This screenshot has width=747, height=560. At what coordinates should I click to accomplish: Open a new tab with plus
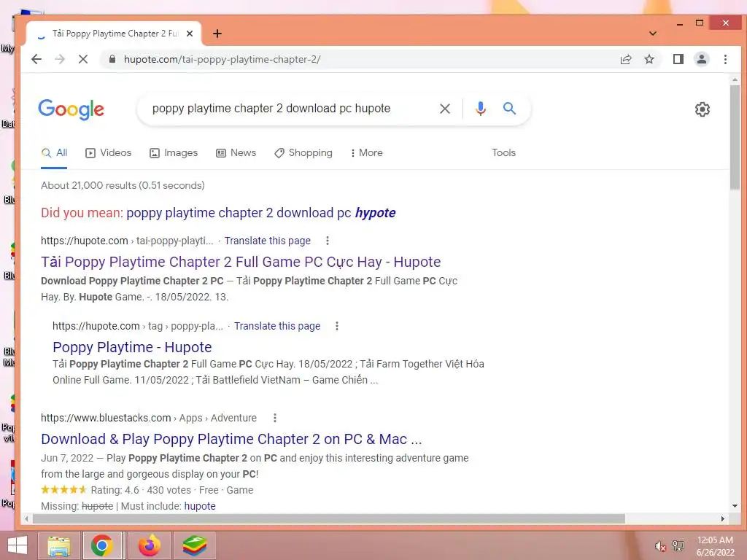[217, 34]
